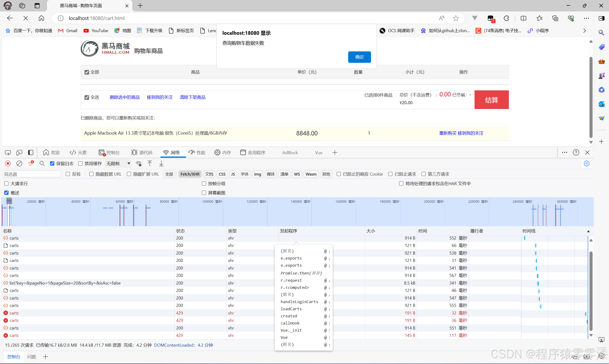Switch to 控制台 DevTools tab

pos(109,152)
